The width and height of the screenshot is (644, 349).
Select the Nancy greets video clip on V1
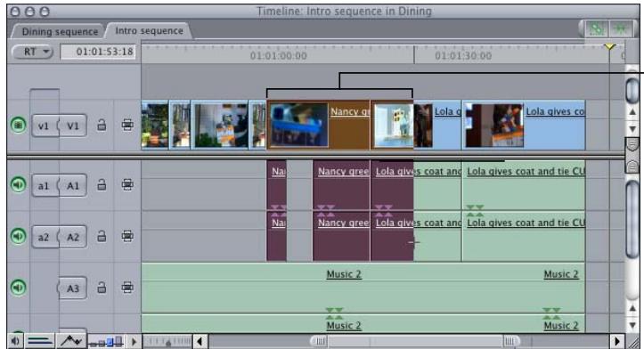click(318, 125)
